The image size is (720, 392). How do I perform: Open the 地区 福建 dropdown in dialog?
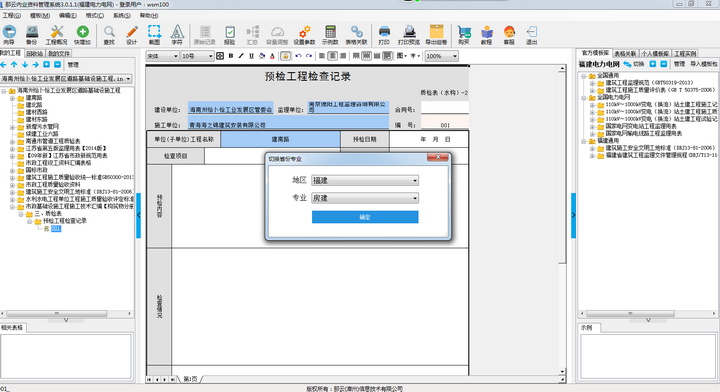click(365, 180)
